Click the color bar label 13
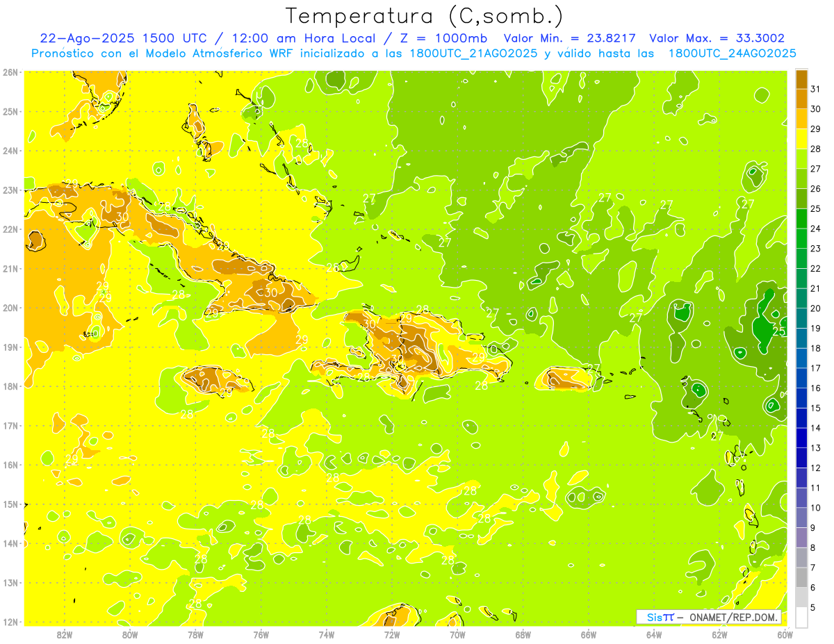 pyautogui.click(x=816, y=448)
